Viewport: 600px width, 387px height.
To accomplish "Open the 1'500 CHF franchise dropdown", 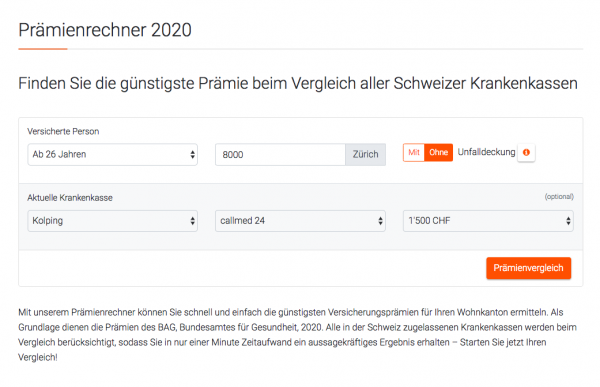I will [x=488, y=221].
